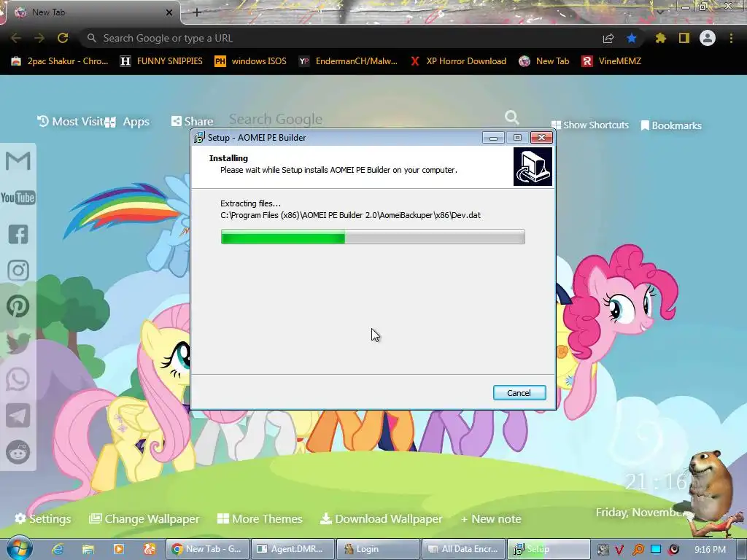Viewport: 747px width, 560px height.
Task: Reload the current page
Action: pos(63,38)
